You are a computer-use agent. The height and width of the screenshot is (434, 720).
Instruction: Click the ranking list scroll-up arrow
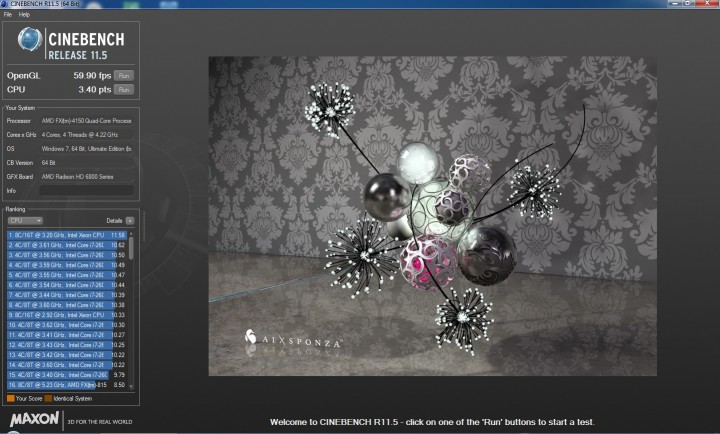point(131,234)
